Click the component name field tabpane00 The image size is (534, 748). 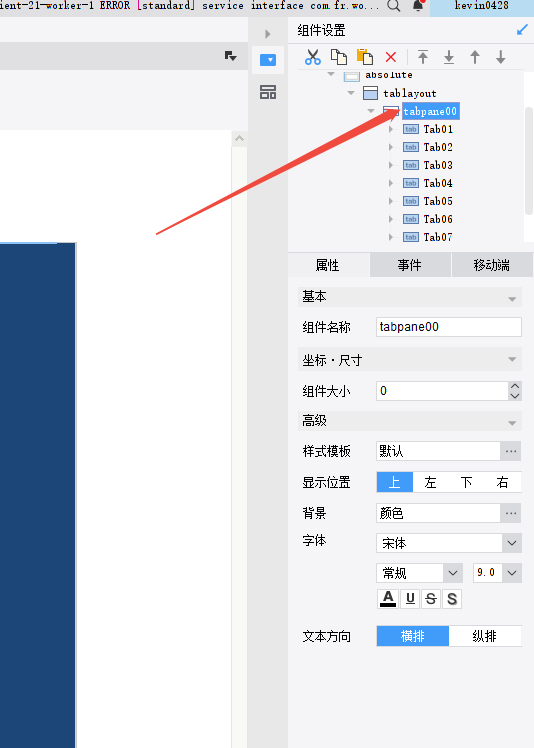point(449,327)
